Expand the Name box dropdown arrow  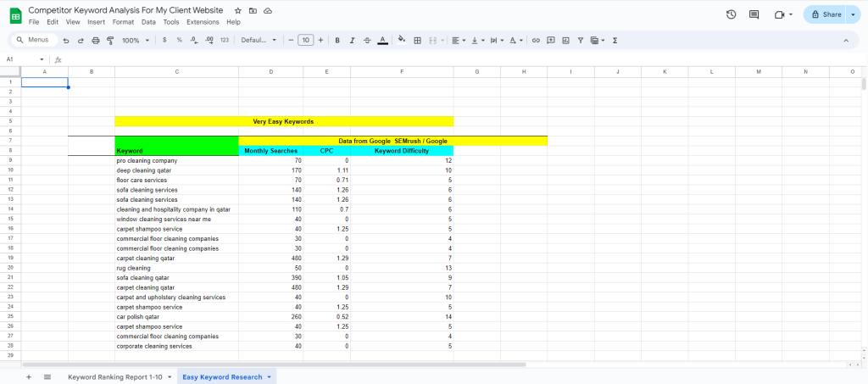pyautogui.click(x=42, y=60)
